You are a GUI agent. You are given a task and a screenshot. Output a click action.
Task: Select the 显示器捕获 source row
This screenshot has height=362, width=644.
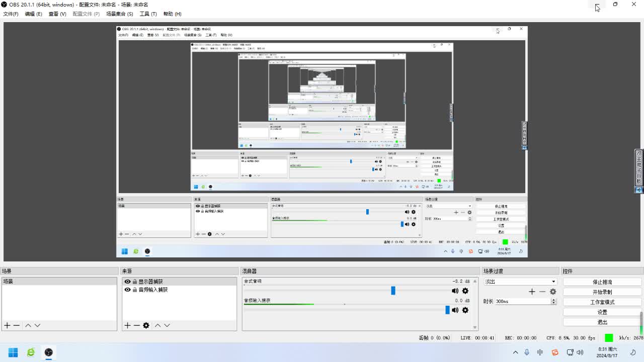click(179, 282)
